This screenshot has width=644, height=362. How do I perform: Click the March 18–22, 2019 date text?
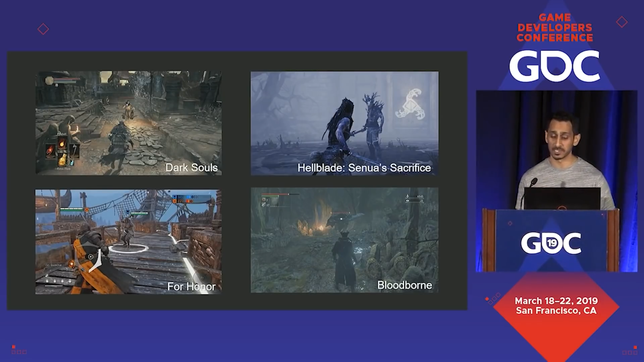tap(556, 301)
